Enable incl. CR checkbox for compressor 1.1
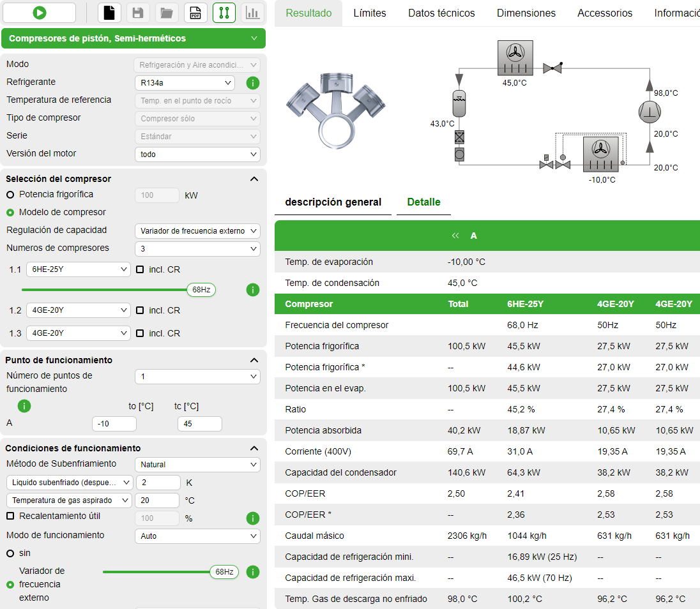Image resolution: width=700 pixels, height=609 pixels. tap(140, 269)
